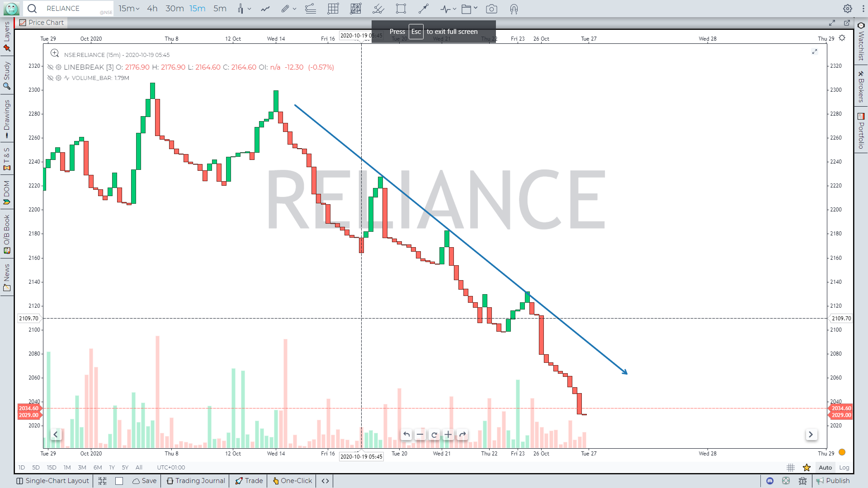The height and width of the screenshot is (488, 868).
Task: Open Single-Chart Layout selector
Action: point(53,481)
